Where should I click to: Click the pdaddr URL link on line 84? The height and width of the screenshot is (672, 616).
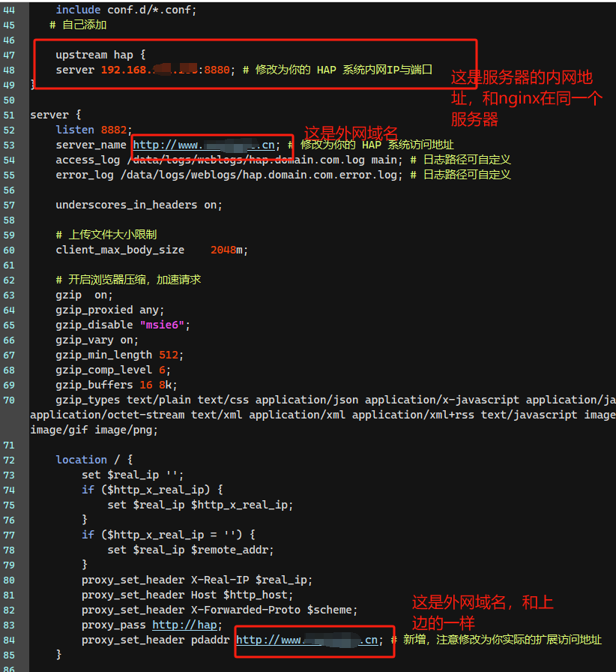(307, 640)
